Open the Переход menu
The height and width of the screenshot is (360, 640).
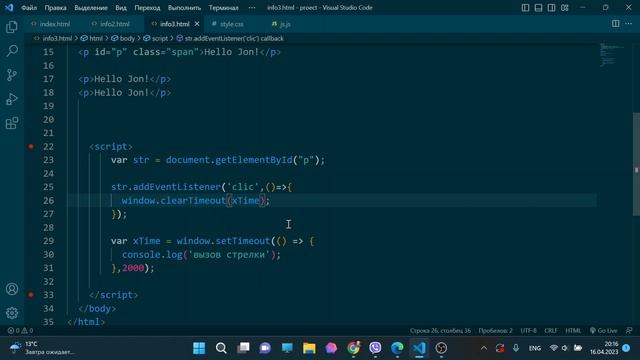147,7
